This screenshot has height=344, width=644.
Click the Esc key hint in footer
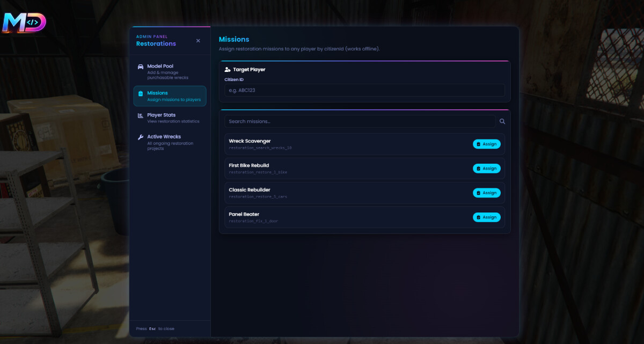pyautogui.click(x=152, y=328)
